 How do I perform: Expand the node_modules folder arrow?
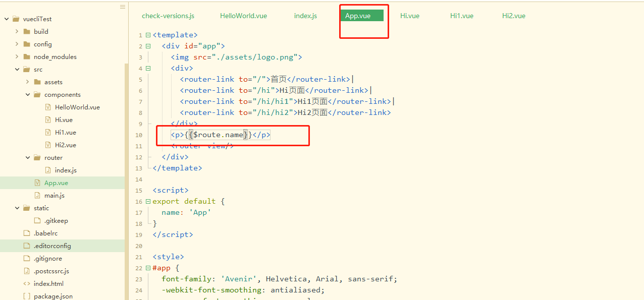[x=17, y=56]
